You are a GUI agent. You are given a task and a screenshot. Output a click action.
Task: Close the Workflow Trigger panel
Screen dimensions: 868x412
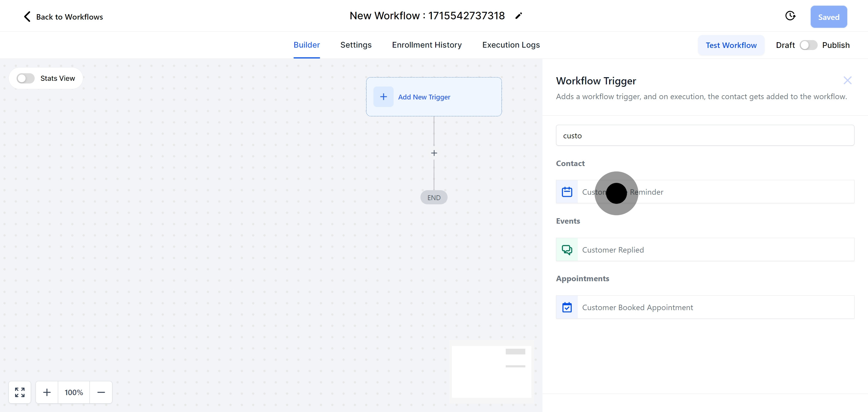pyautogui.click(x=847, y=80)
